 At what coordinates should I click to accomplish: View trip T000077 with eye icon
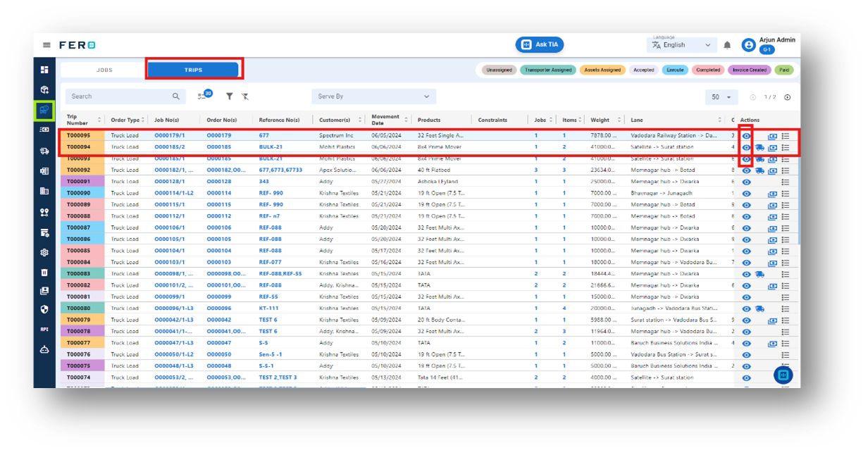point(747,343)
